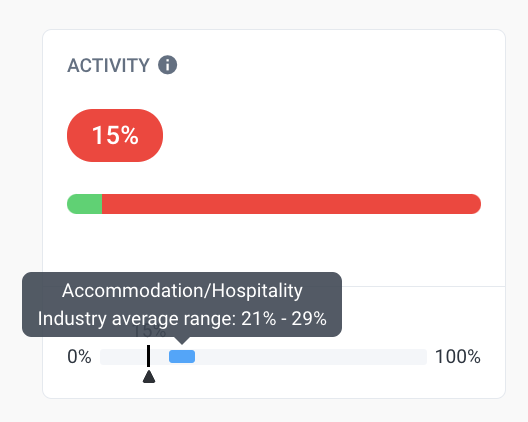The image size is (528, 422).
Task: Click benchmark track between black marker and blue bar
Action: coord(160,357)
